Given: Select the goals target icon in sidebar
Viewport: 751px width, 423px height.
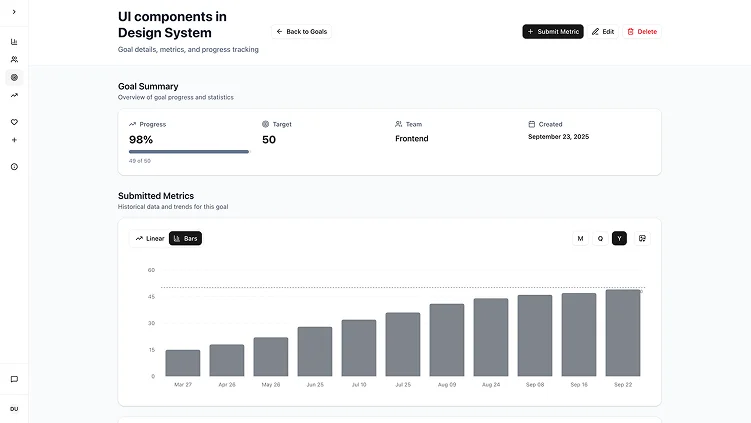Looking at the screenshot, I should tap(14, 77).
